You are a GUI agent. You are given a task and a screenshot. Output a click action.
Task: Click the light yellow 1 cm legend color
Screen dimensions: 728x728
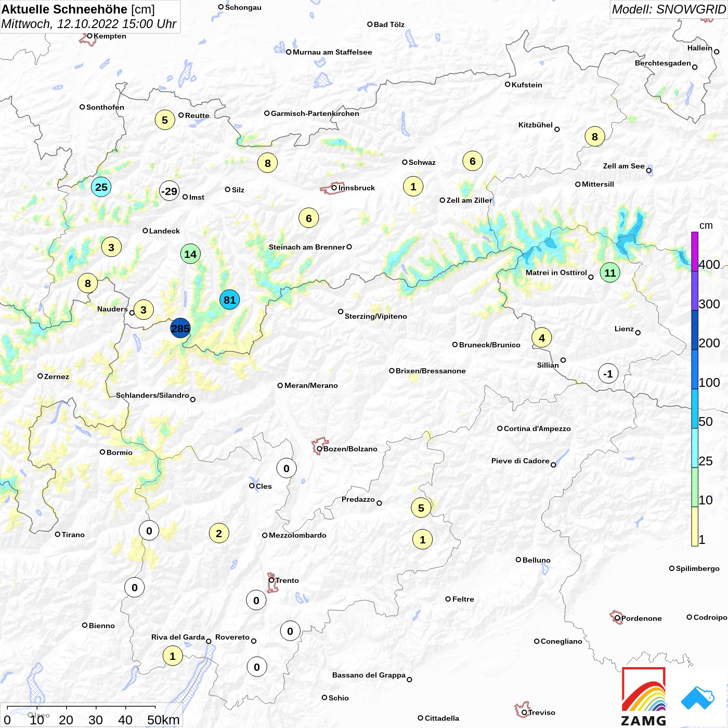point(695,526)
